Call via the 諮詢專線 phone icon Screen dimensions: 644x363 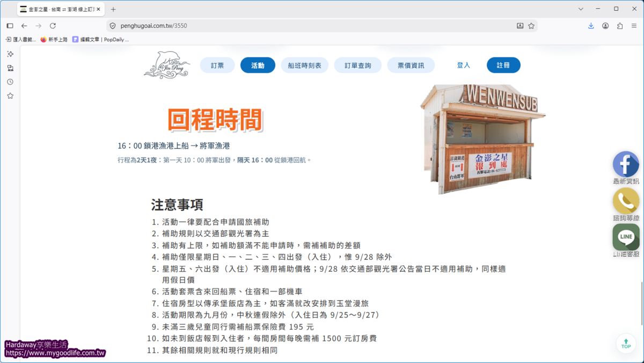(626, 201)
